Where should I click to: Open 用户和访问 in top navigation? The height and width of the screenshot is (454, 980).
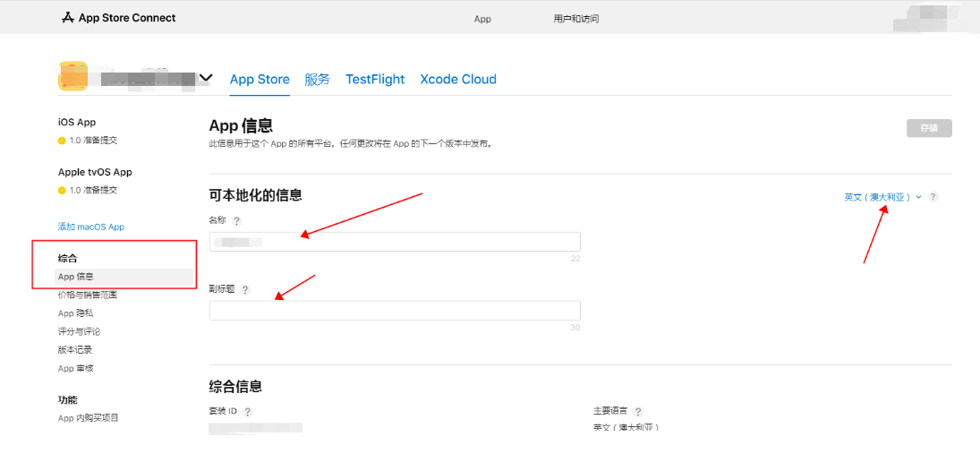(x=576, y=19)
